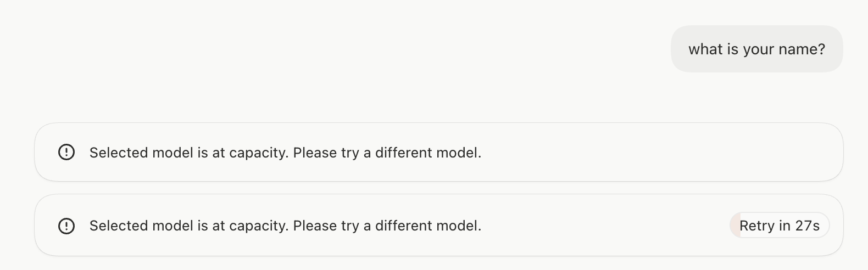Select the "what is your name?" message bubble
The image size is (868, 270).
click(756, 49)
